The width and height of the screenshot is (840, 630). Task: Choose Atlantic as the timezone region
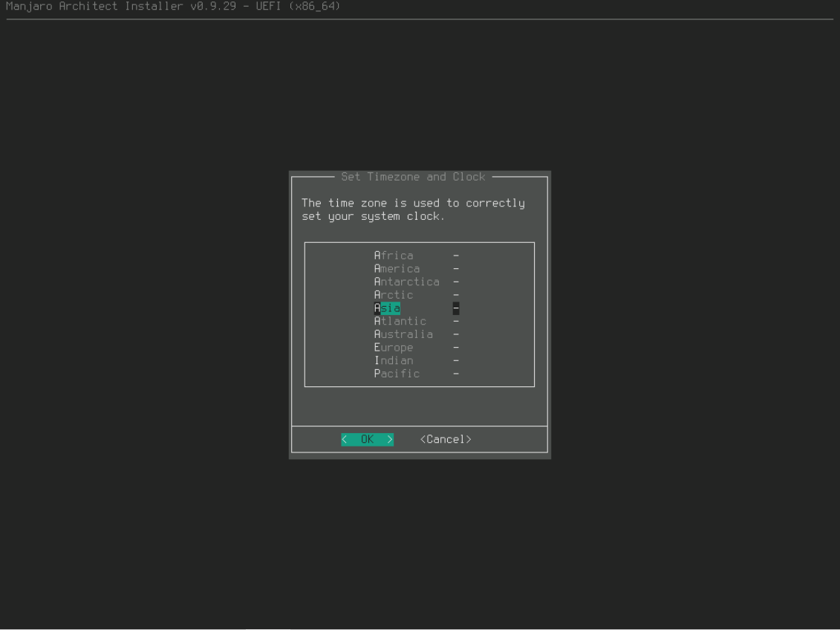click(400, 322)
